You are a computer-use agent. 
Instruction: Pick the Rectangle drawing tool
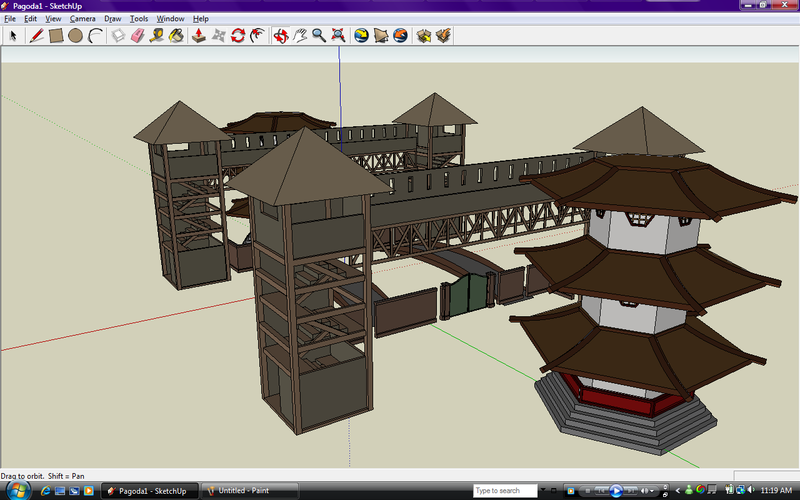tap(56, 36)
